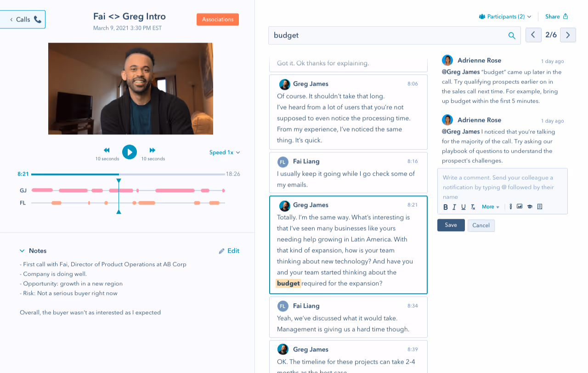Insert a snippet into the comment
The image size is (588, 373).
point(540,207)
